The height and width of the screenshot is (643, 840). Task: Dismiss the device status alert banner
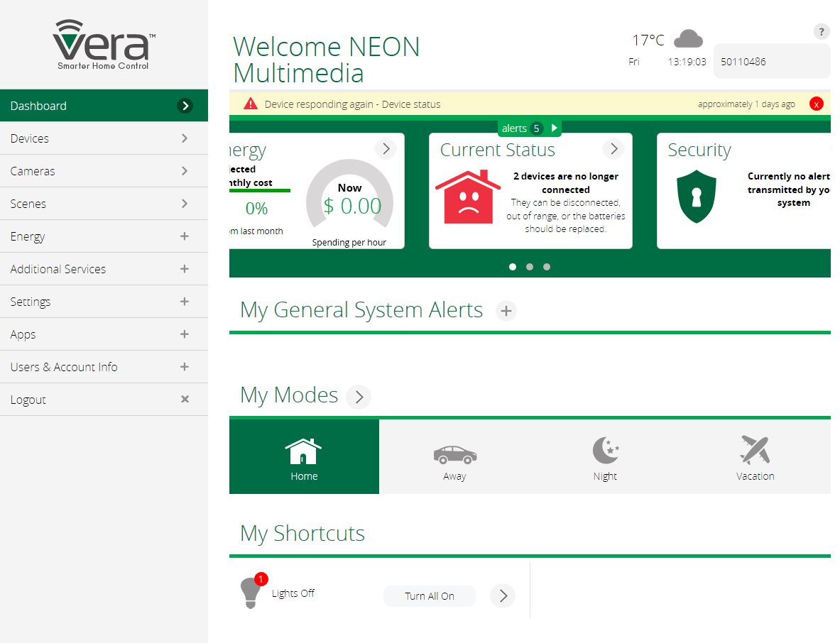(x=816, y=104)
